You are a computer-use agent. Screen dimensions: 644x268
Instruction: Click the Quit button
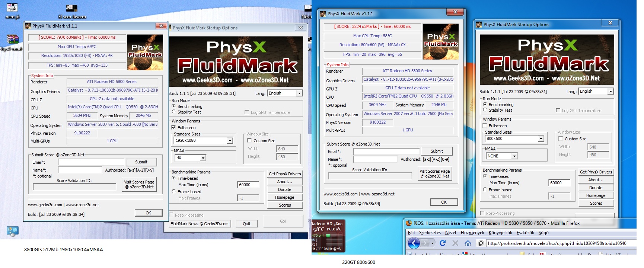(246, 224)
